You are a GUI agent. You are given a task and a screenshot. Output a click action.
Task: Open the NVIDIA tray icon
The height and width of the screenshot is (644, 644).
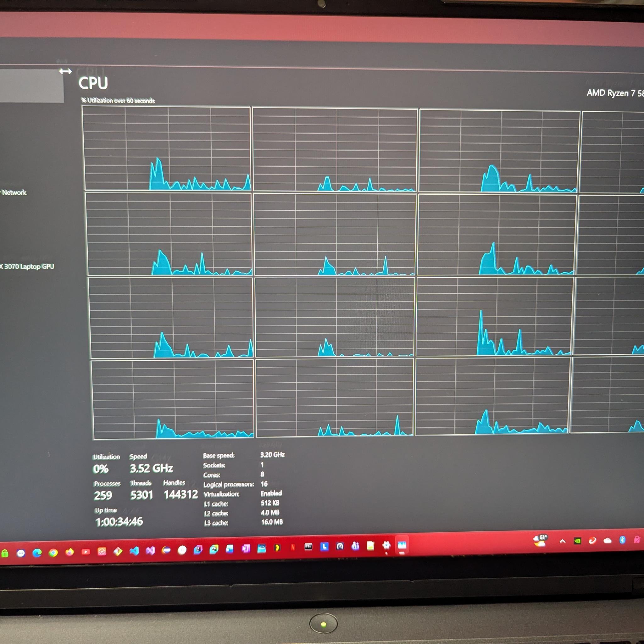tap(577, 541)
